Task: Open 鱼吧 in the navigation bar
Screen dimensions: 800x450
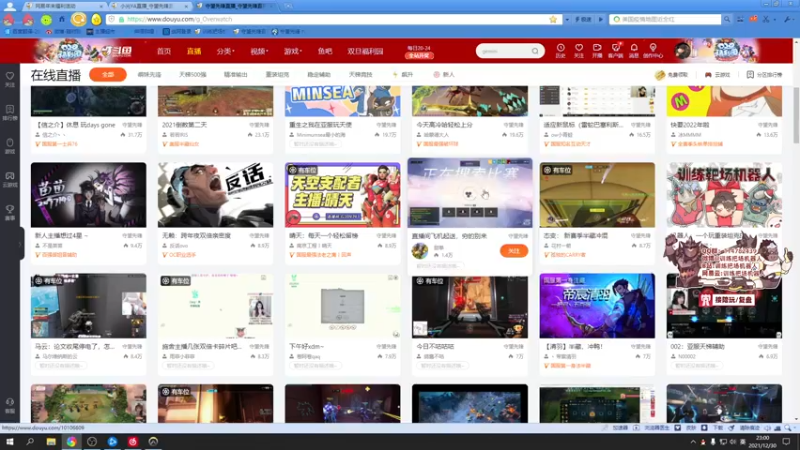Action: (x=325, y=51)
